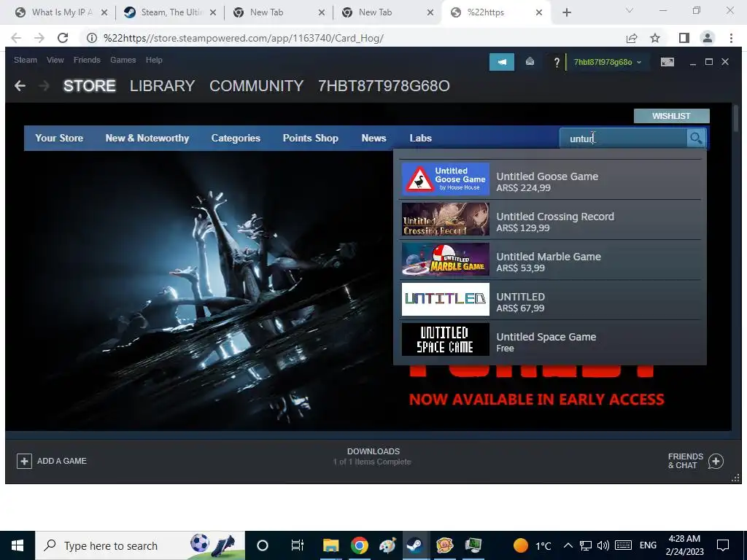The width and height of the screenshot is (747, 560).
Task: Open File Explorer from the taskbar
Action: [330, 545]
